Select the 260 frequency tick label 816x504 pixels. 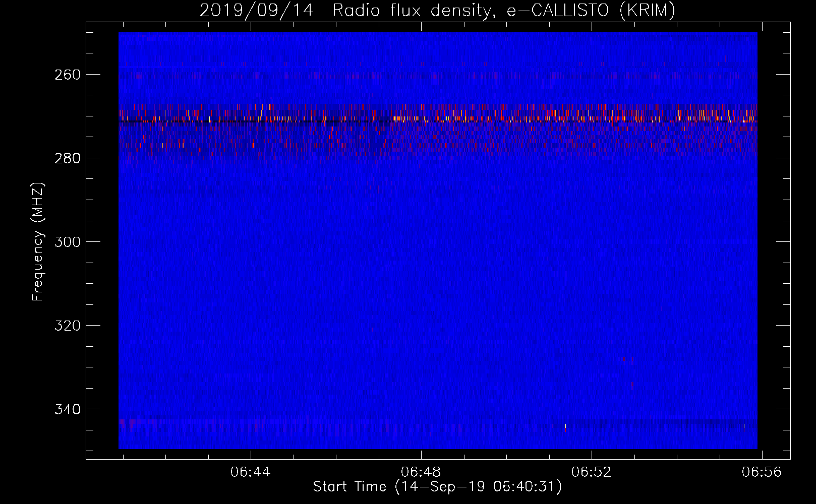67,75
